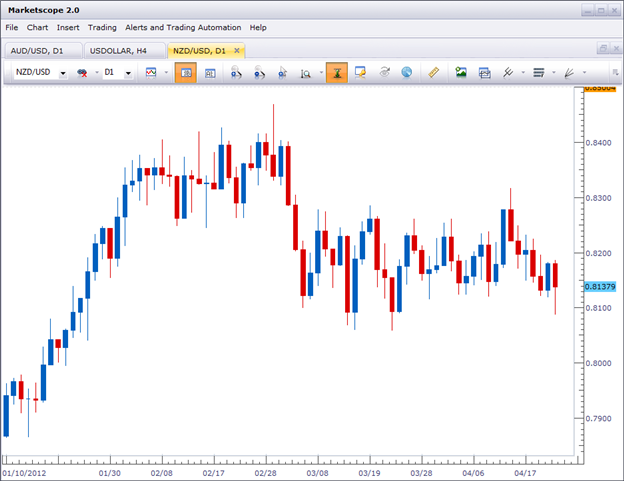624x481 pixels.
Task: Click the 02/28 date axis label
Action: click(x=265, y=473)
